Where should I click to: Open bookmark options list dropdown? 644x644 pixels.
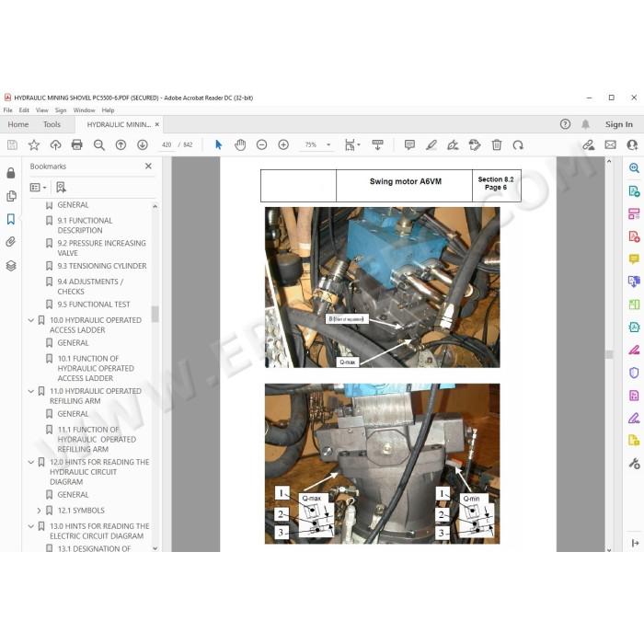(39, 188)
